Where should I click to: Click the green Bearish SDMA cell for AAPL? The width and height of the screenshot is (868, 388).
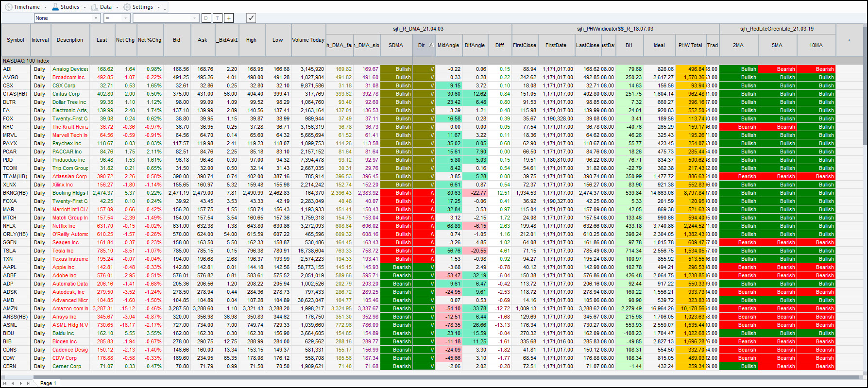pyautogui.click(x=396, y=267)
